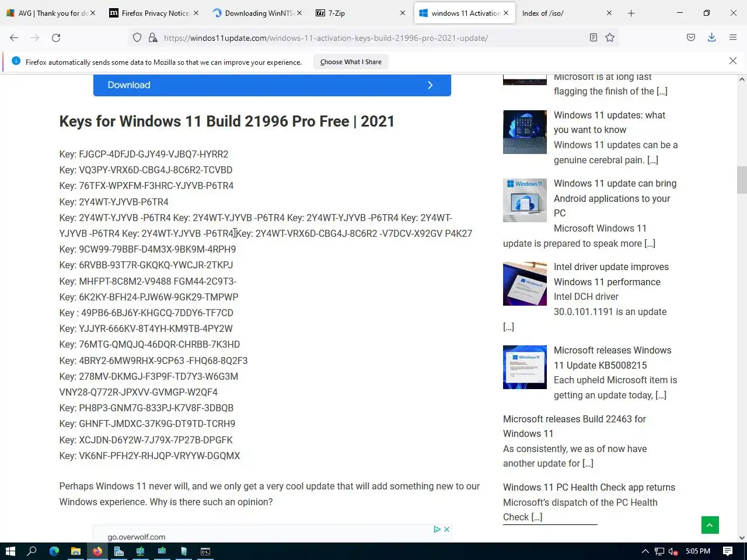
Task: Close the 7-Zip tab
Action: 402,13
